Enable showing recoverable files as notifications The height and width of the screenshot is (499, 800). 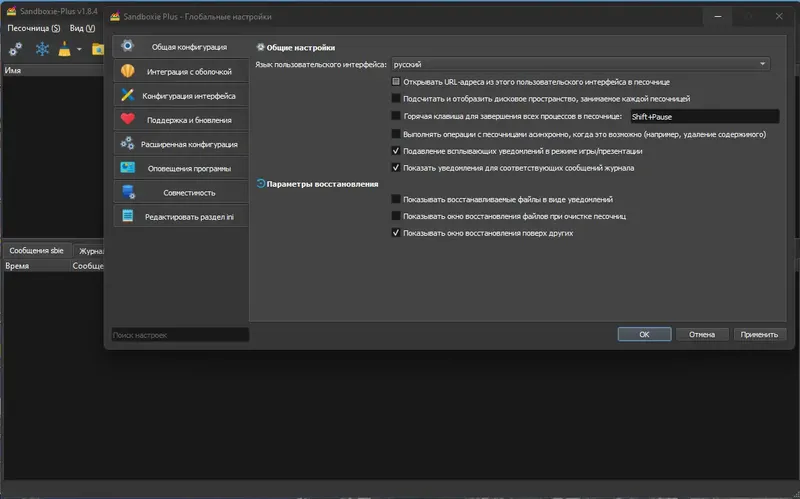396,199
